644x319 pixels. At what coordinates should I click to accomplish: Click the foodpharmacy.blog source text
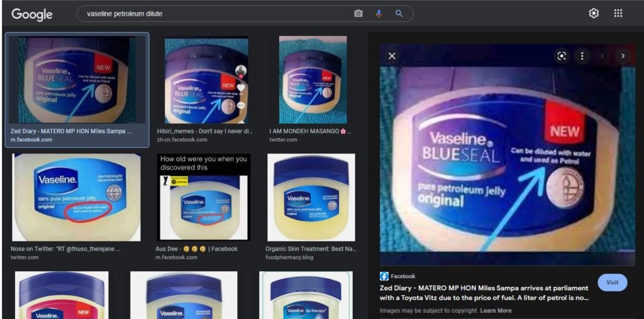click(x=289, y=257)
